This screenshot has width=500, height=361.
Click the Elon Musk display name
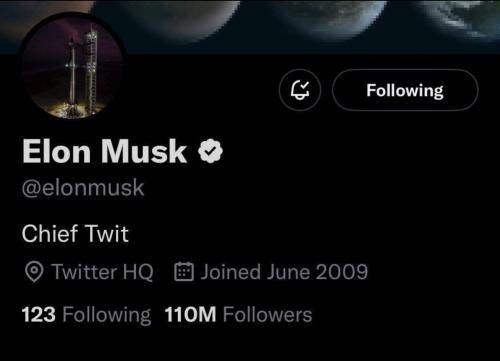pos(104,152)
